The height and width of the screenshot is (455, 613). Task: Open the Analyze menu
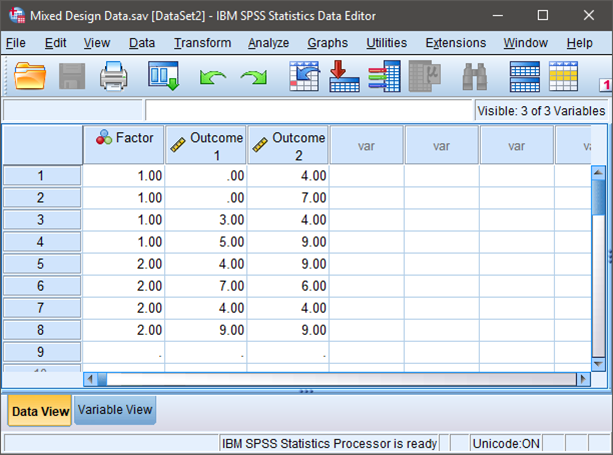click(269, 43)
